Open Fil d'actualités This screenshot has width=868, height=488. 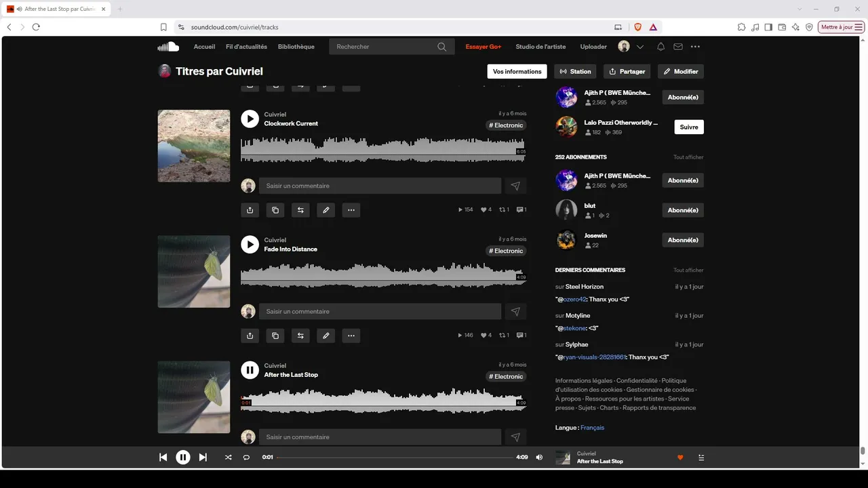point(246,47)
